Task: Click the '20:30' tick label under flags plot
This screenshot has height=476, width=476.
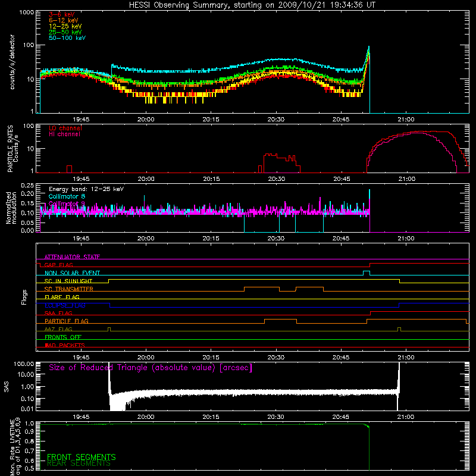Action: tap(276, 358)
